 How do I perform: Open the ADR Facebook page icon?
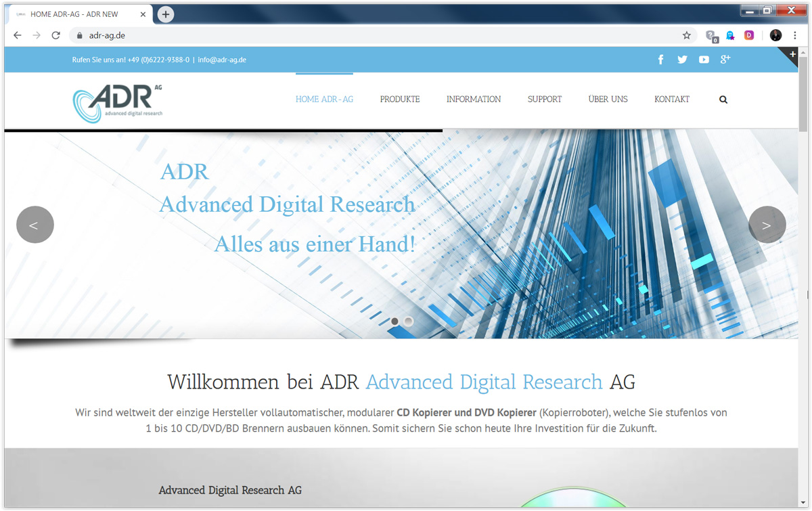[x=660, y=60]
